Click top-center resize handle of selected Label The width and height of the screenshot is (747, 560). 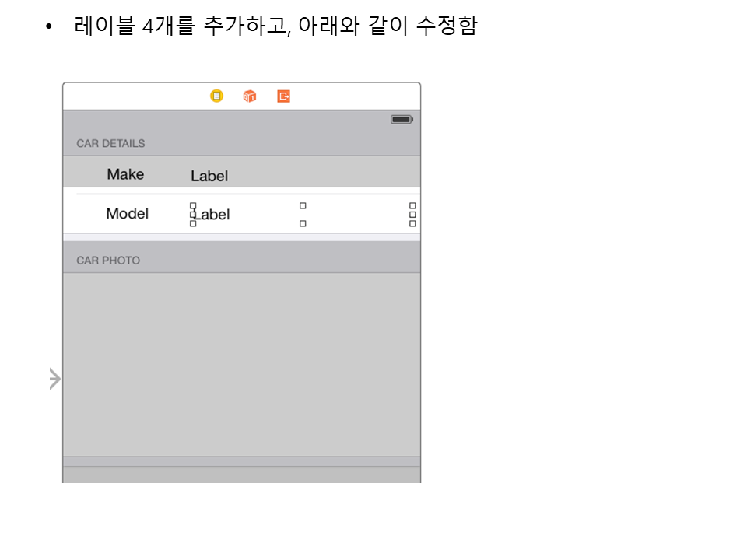[303, 206]
